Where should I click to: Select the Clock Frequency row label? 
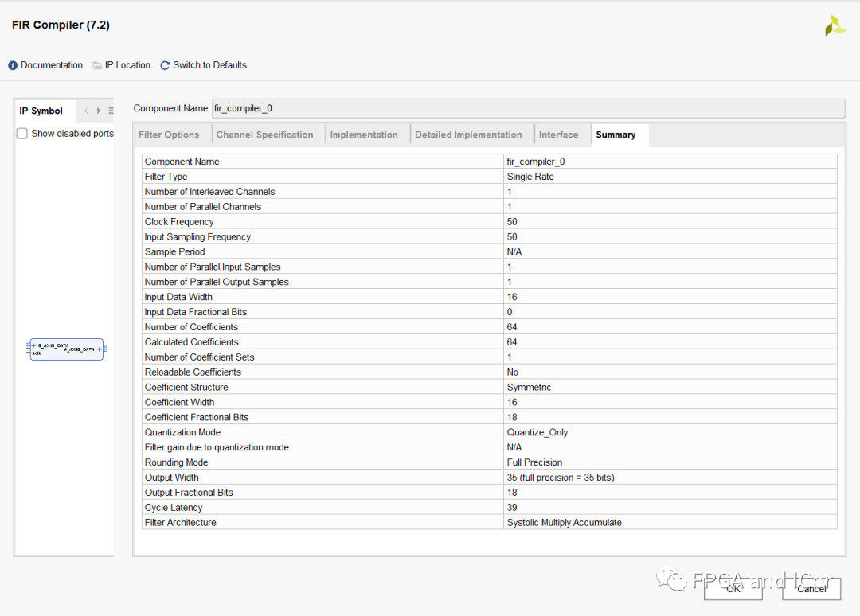(x=179, y=222)
